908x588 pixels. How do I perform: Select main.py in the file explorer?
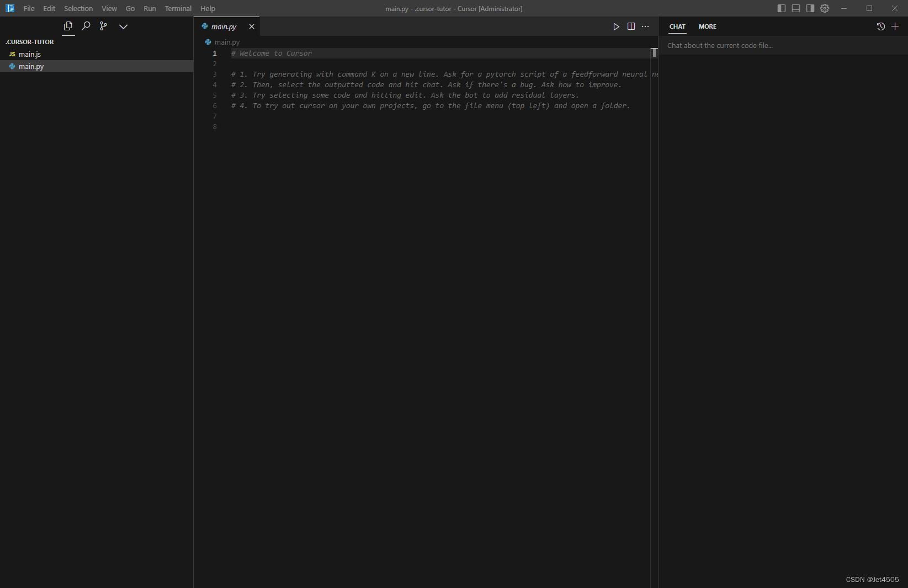point(97,66)
